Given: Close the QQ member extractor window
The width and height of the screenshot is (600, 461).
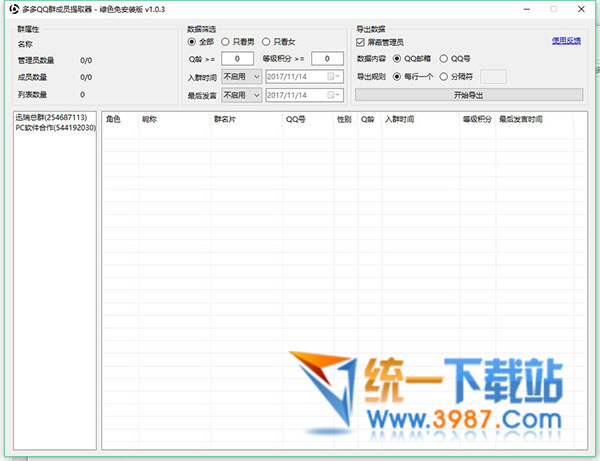Looking at the screenshot, I should tap(581, 9).
